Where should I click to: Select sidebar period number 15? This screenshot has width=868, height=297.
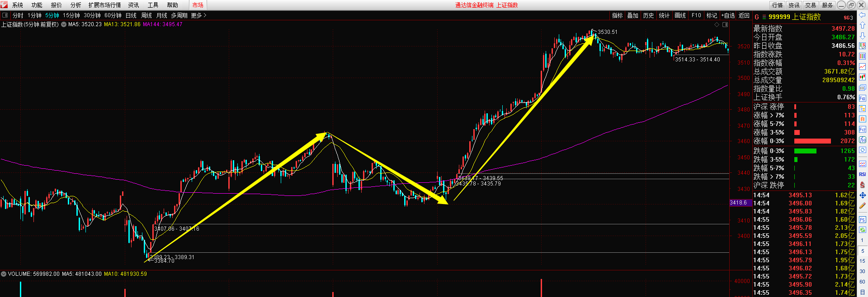click(862, 261)
